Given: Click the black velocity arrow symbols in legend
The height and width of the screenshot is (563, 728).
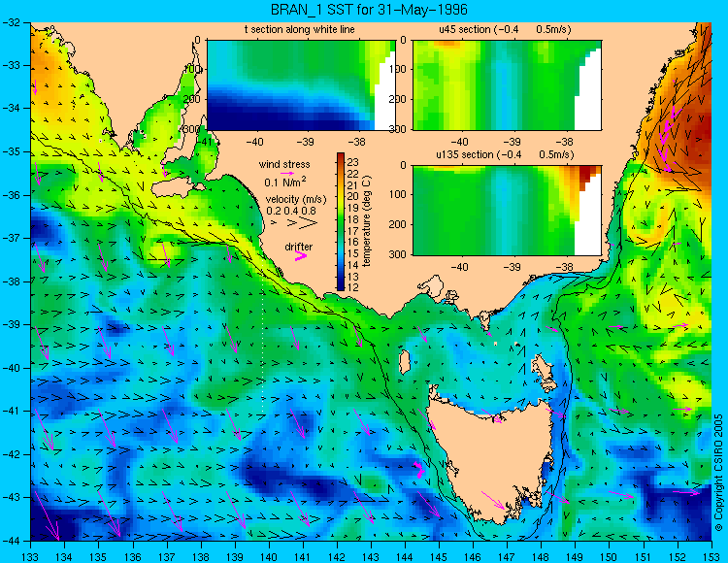Looking at the screenshot, I should pos(295,223).
